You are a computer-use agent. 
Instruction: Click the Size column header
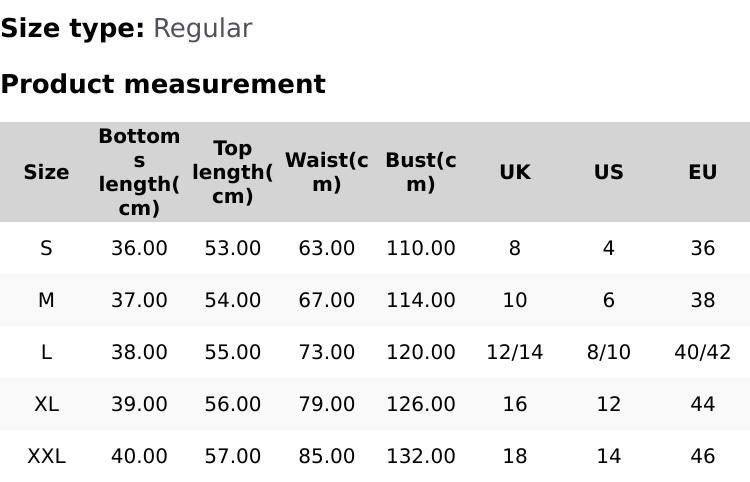coord(46,172)
